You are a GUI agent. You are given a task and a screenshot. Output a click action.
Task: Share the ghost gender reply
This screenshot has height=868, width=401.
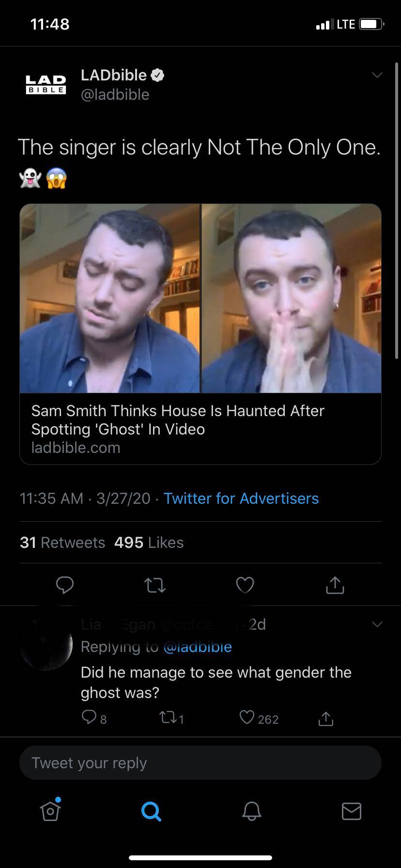tap(325, 719)
